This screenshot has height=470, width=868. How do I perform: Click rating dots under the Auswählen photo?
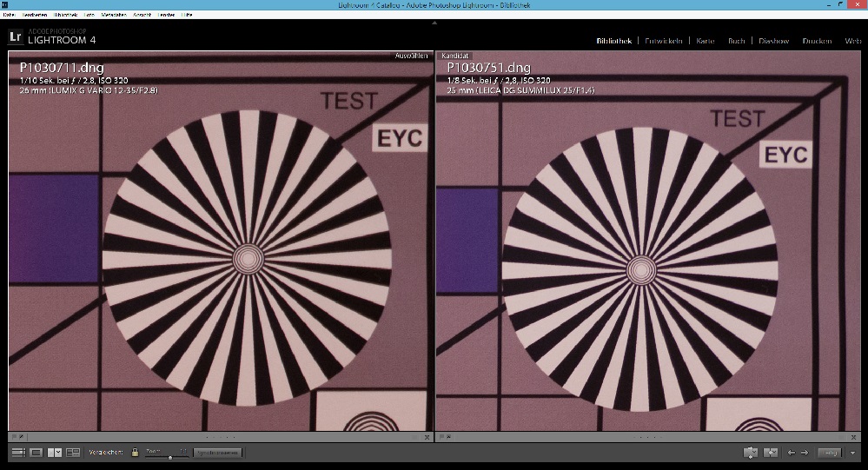click(221, 437)
